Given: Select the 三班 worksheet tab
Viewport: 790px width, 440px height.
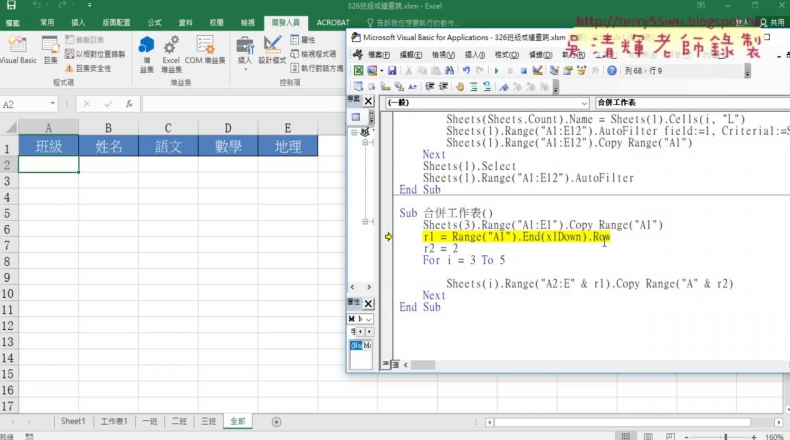Looking at the screenshot, I should (208, 421).
